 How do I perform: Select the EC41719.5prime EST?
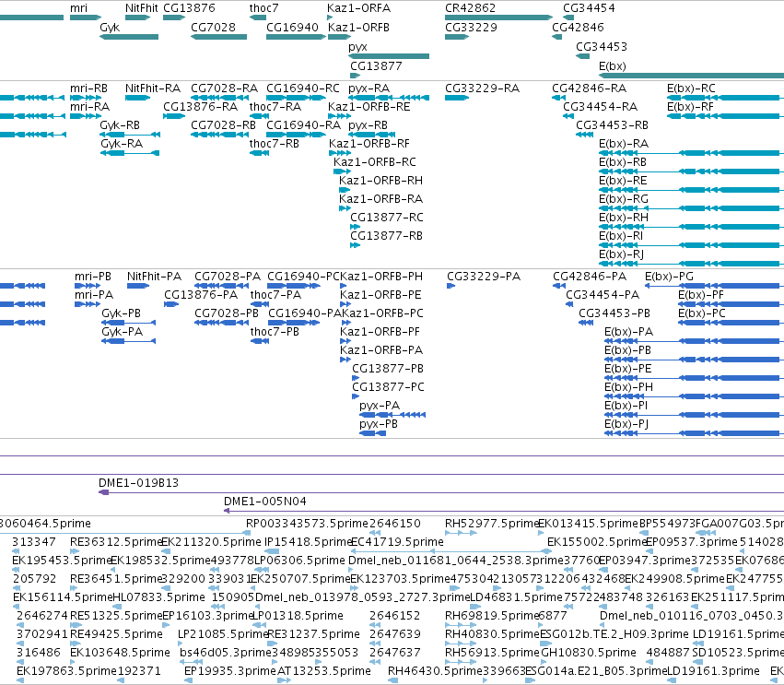click(451, 551)
